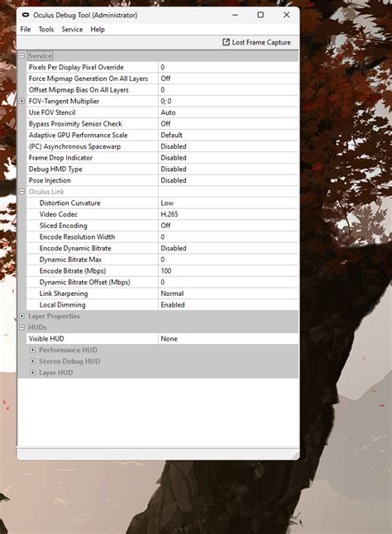This screenshot has width=392, height=534.
Task: Collapse the Oculus Link section
Action: (x=22, y=192)
